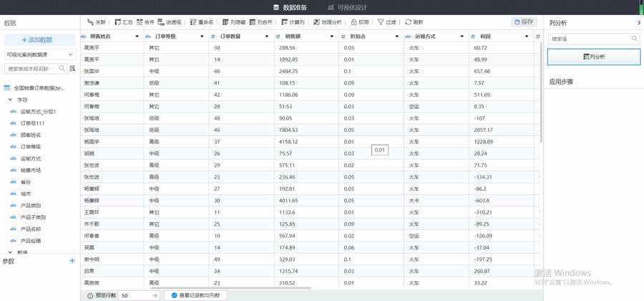The width and height of the screenshot is (644, 301).
Task: Add a parameter with the plus icon
Action: 72,261
